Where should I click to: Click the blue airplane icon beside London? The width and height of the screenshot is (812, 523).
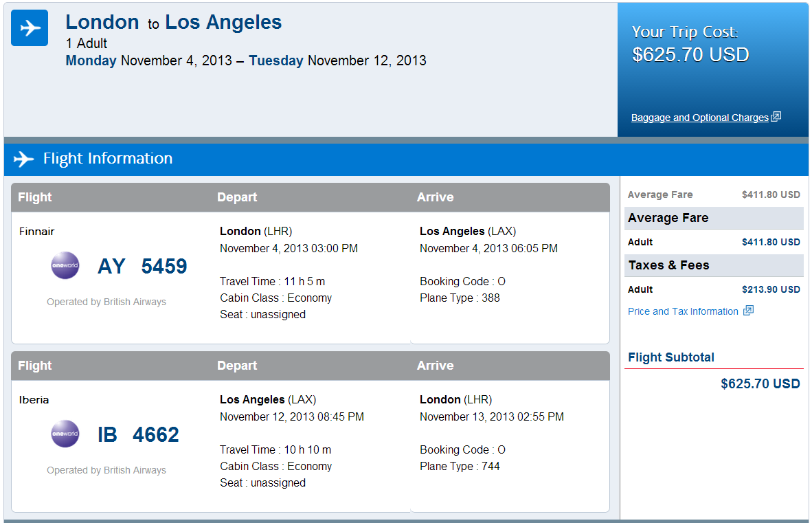[30, 28]
